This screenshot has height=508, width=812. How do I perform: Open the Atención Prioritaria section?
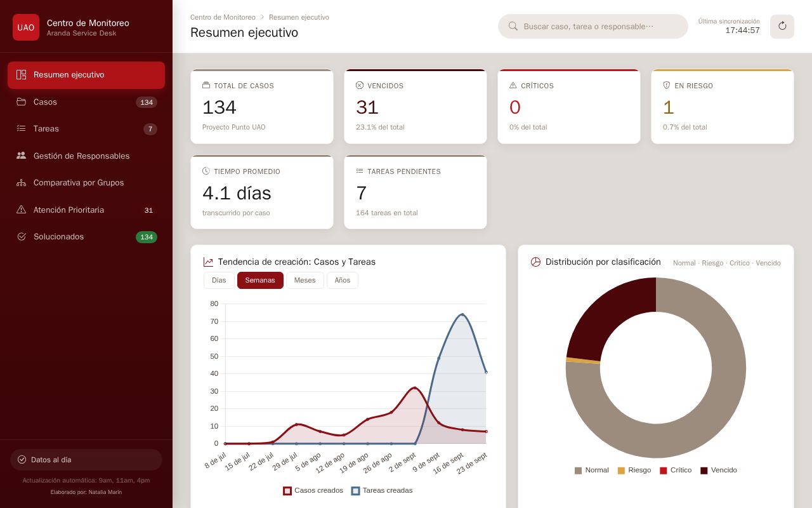pyautogui.click(x=86, y=210)
